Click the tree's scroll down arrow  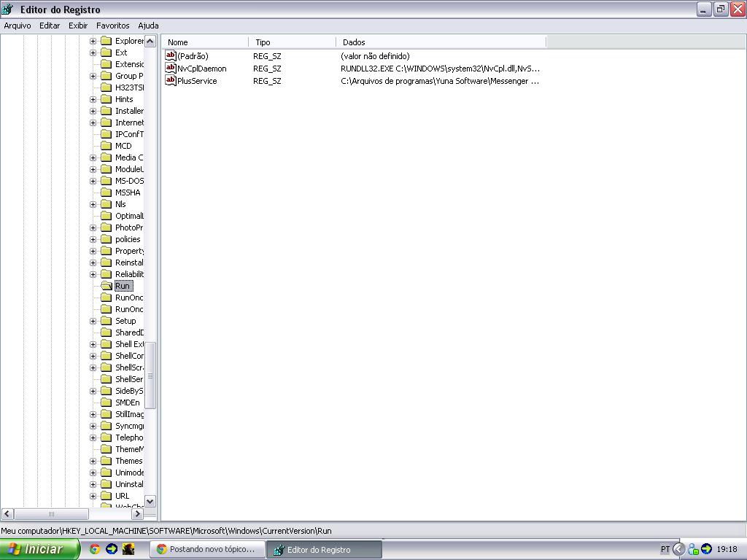point(150,501)
